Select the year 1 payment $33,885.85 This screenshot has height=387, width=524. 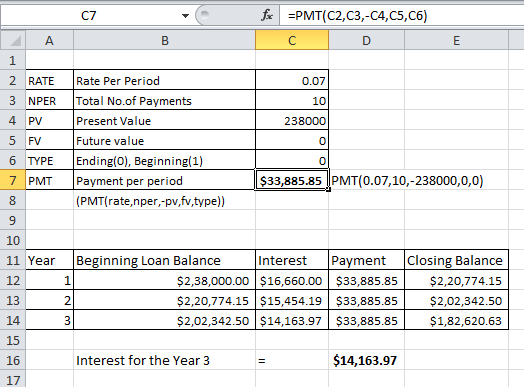coord(367,280)
